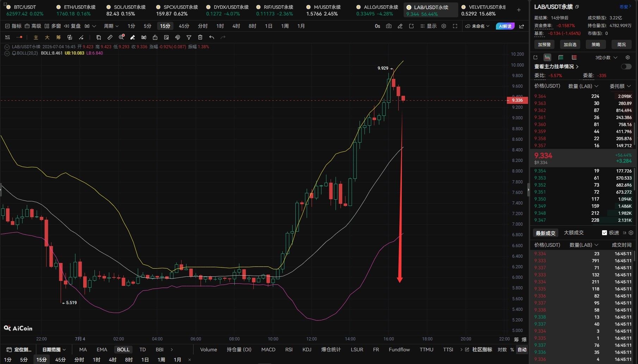Screen dimensions: 638x364
Task: Click the ruler measure tool
Action: coord(110,37)
